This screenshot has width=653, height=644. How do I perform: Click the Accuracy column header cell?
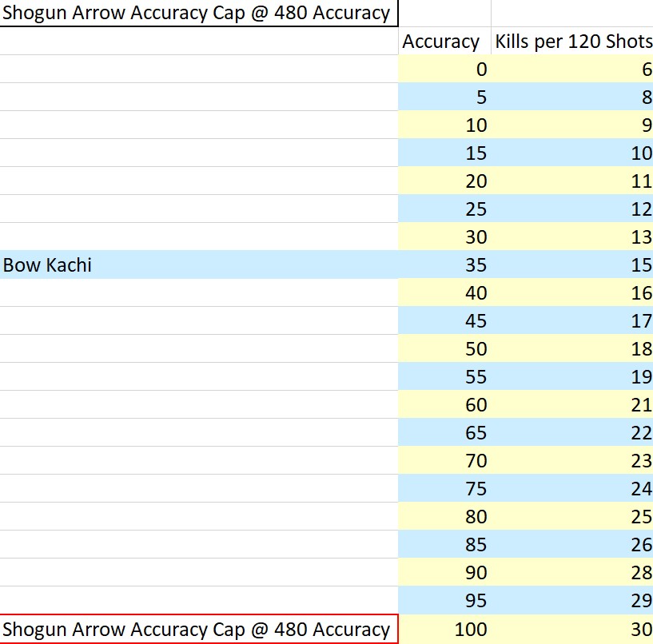(x=444, y=42)
